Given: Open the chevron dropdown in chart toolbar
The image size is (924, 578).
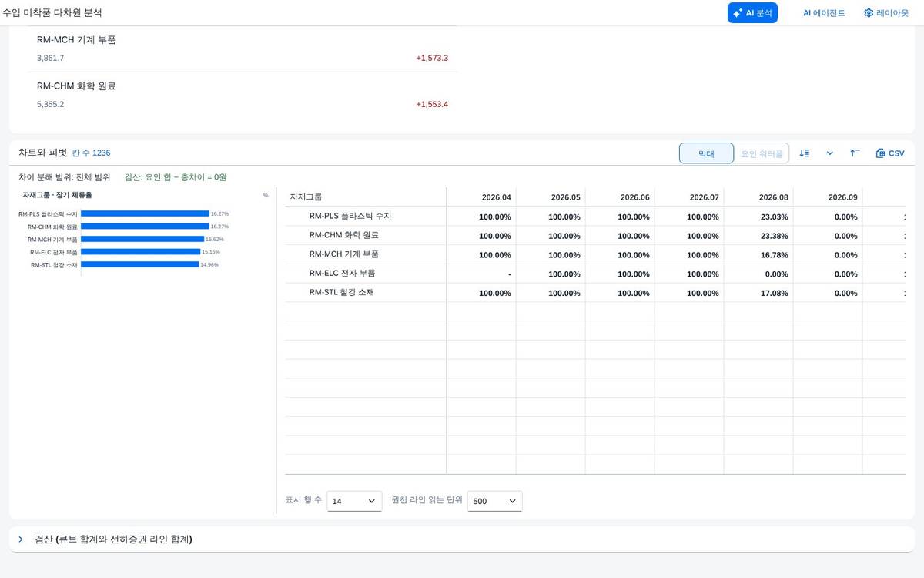Looking at the screenshot, I should pyautogui.click(x=830, y=153).
